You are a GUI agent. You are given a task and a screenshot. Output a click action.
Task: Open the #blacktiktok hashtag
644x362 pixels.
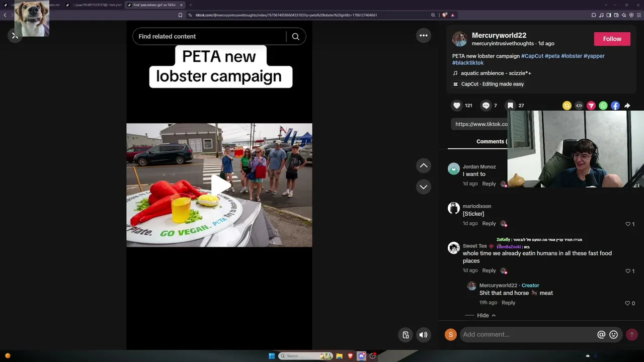click(x=468, y=63)
